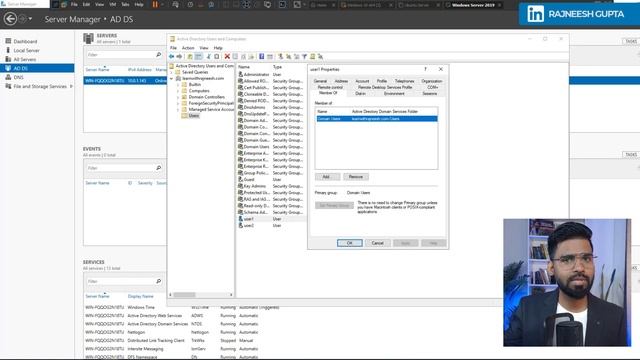Select AD DS in the sidebar
The width and height of the screenshot is (640, 360).
pyautogui.click(x=37, y=68)
